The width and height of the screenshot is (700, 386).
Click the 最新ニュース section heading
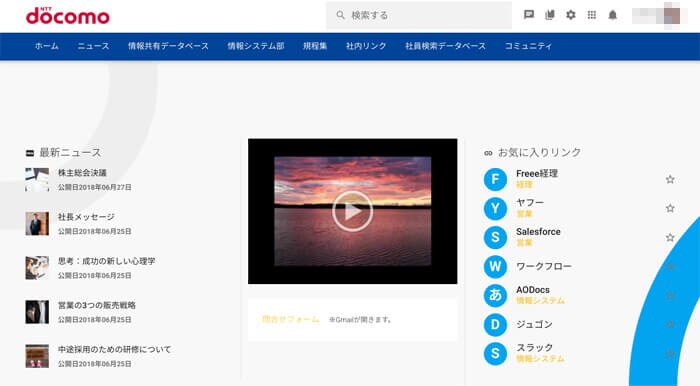tap(70, 153)
